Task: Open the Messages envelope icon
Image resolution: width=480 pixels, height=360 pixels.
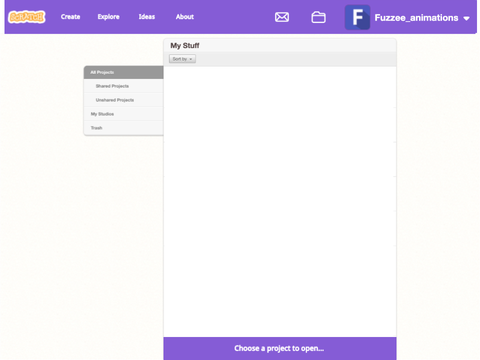Action: click(x=282, y=17)
